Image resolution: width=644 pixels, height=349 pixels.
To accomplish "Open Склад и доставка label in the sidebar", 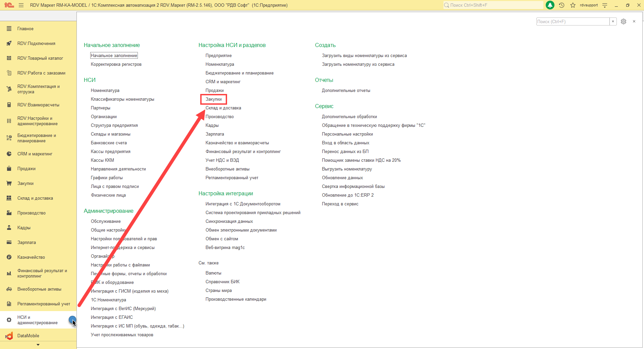I will click(x=35, y=198).
